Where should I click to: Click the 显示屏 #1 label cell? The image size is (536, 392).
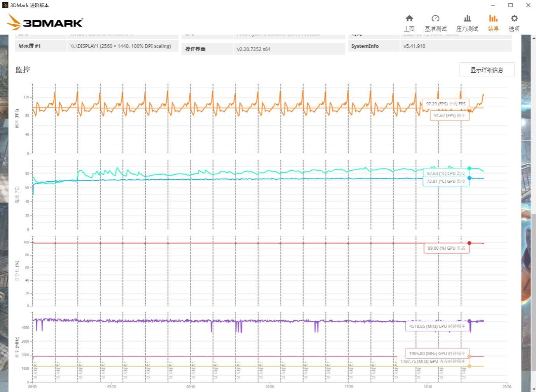(41, 46)
